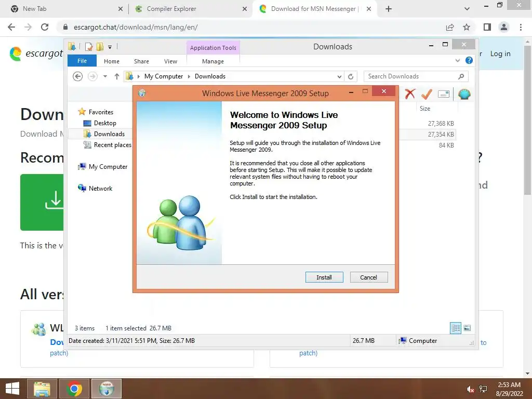Screen dimensions: 532x399
Task: Click Chrome back navigation arrow
Action: tap(11, 27)
